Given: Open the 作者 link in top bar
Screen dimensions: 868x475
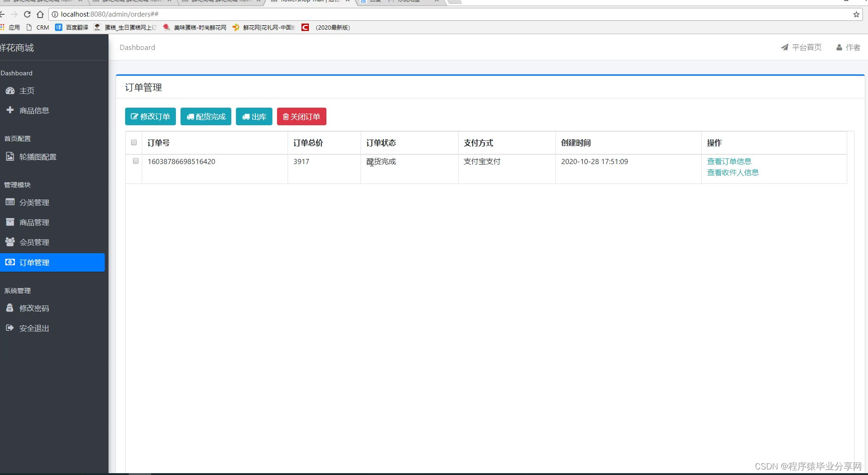Looking at the screenshot, I should pyautogui.click(x=849, y=47).
